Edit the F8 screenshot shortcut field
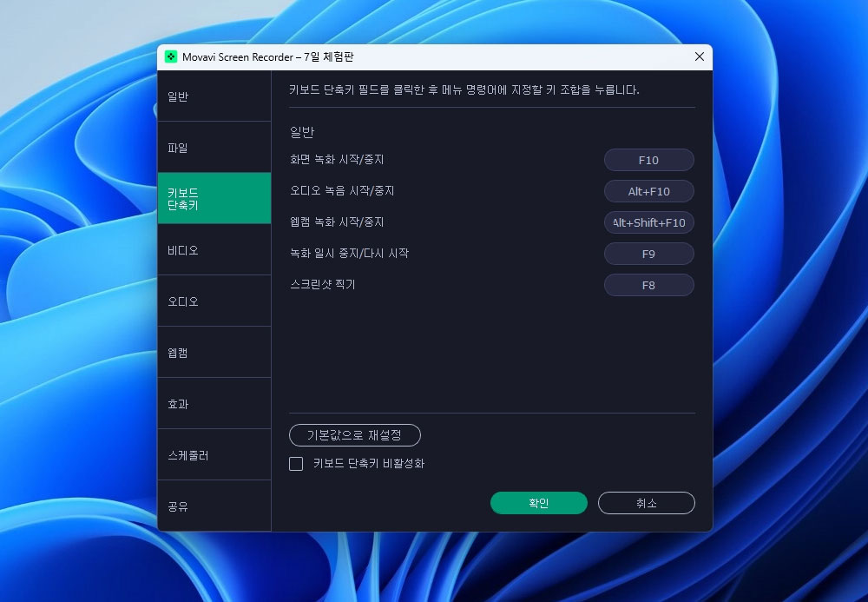The image size is (868, 602). tap(648, 285)
